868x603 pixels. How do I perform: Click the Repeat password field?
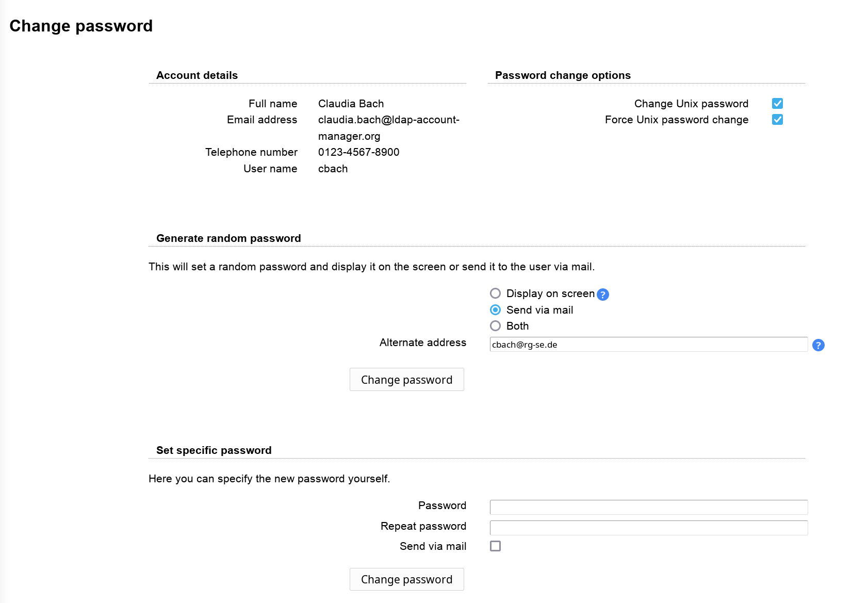(x=648, y=527)
